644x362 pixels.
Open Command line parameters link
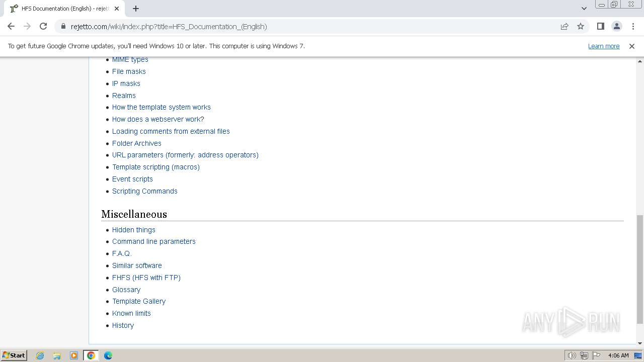(154, 241)
